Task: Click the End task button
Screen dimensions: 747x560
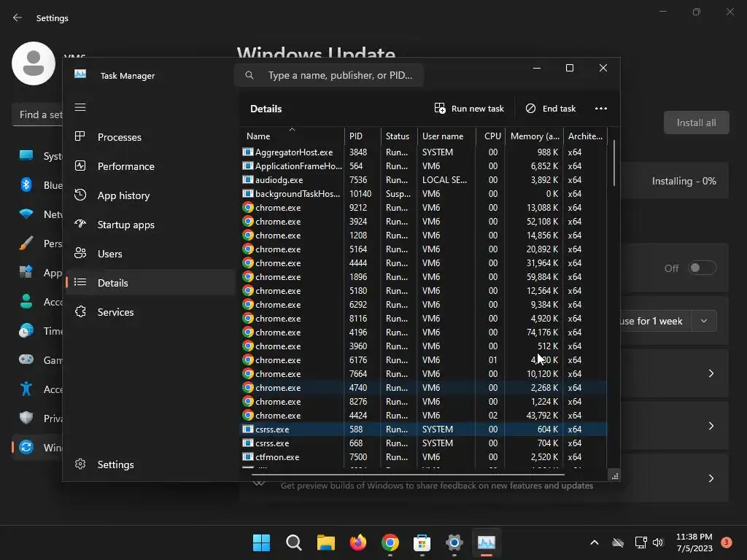Action: pos(550,109)
